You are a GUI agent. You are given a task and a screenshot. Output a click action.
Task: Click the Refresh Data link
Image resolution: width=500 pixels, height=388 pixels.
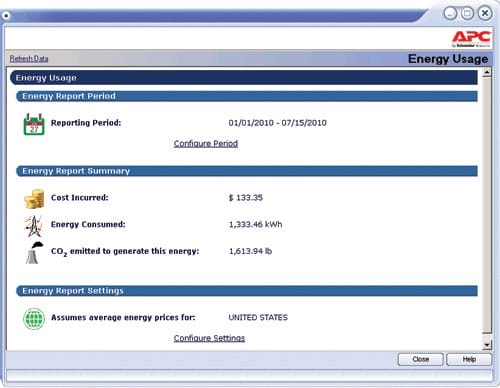tap(29, 59)
